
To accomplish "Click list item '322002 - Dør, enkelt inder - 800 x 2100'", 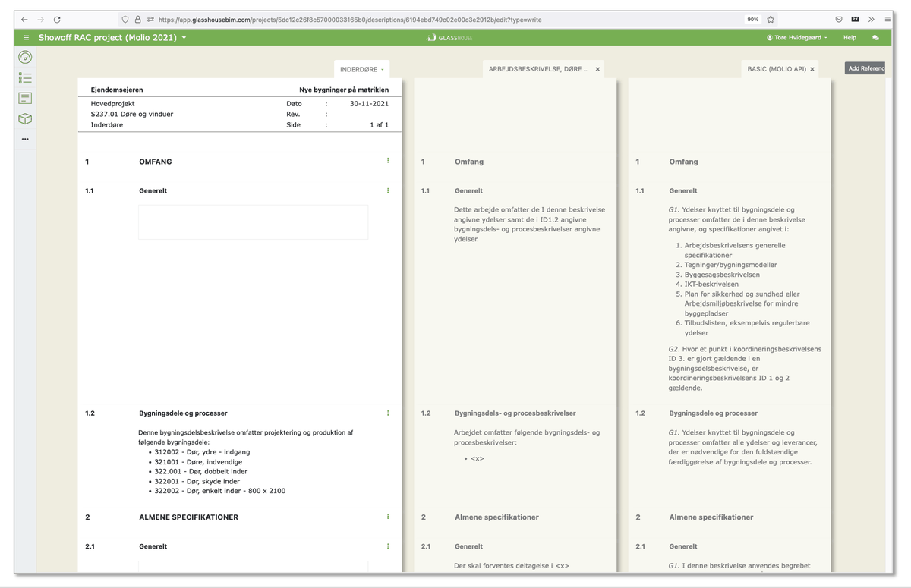I will (220, 491).
